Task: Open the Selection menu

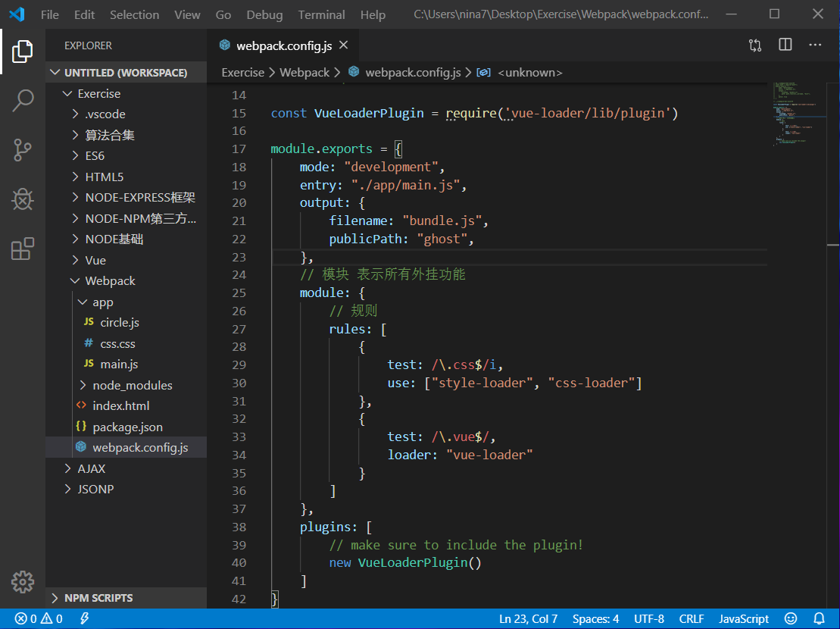Action: click(135, 14)
